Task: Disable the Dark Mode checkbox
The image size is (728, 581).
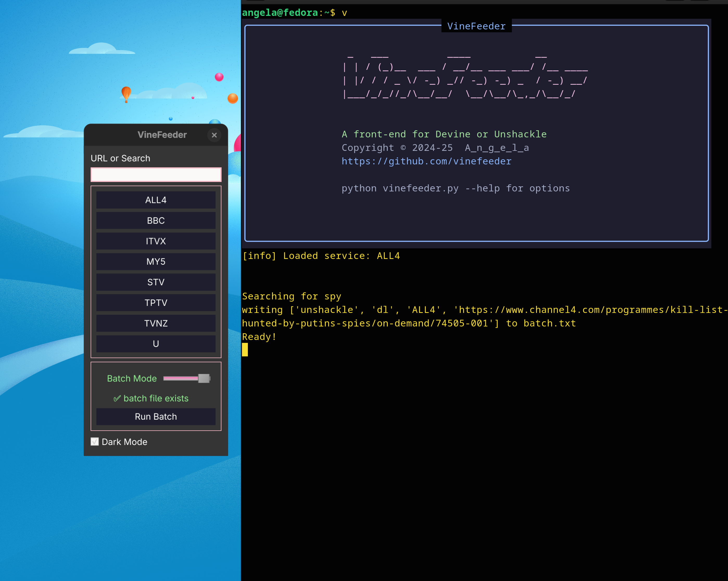Action: [x=95, y=442]
